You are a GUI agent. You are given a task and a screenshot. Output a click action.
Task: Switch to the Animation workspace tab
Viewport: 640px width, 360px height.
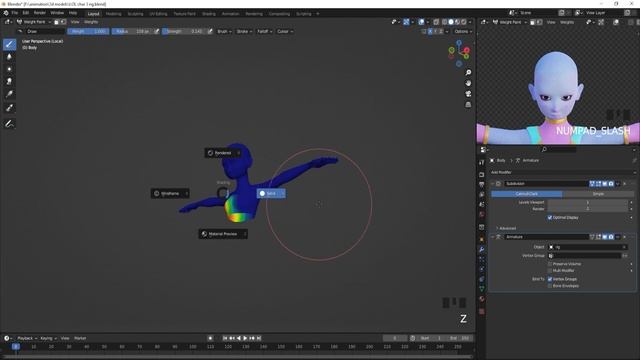coord(230,14)
